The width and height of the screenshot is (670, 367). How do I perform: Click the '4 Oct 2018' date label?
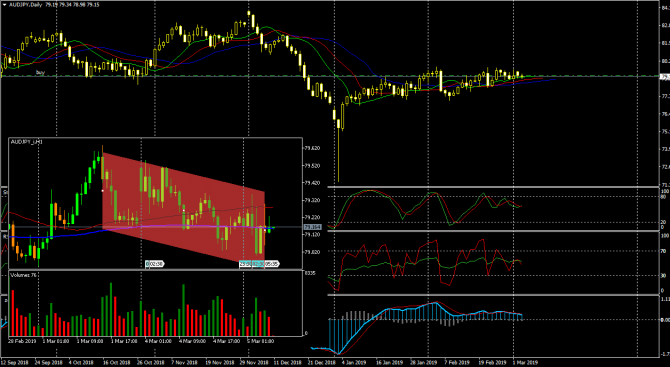(x=81, y=362)
